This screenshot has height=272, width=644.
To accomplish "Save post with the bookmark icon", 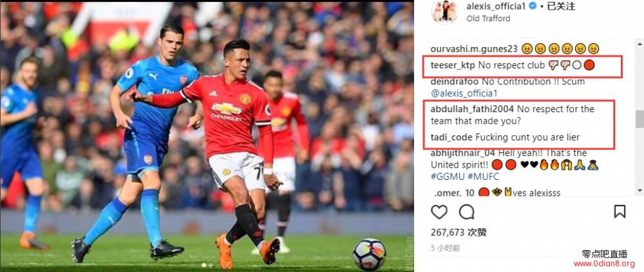I will point(620,211).
